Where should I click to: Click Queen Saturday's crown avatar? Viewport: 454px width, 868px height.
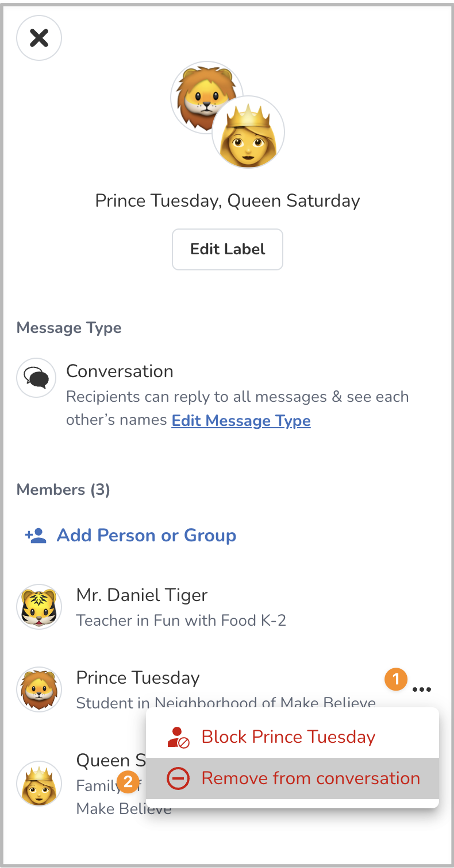point(39,784)
